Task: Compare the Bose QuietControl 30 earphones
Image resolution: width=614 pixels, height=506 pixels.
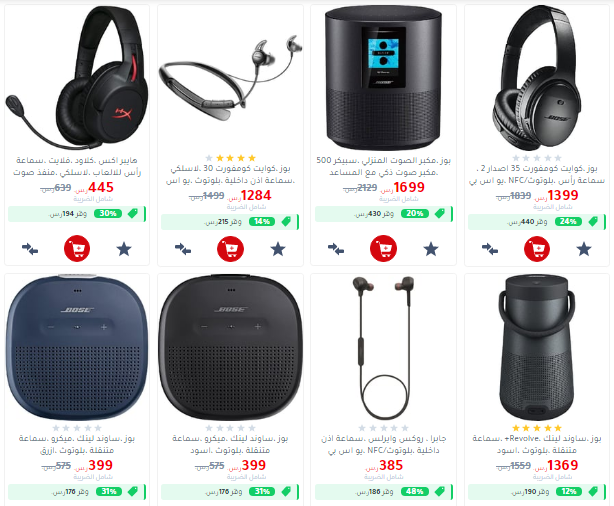Action: (183, 249)
